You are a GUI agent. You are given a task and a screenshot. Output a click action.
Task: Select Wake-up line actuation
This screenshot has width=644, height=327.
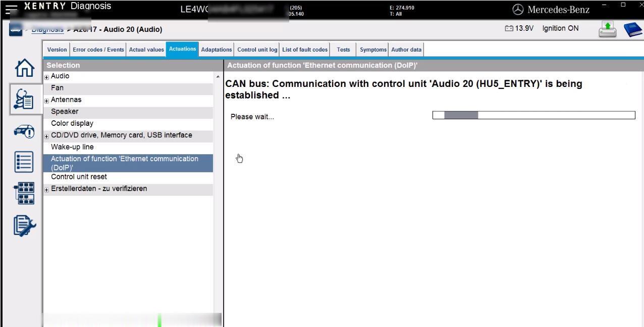128,147
